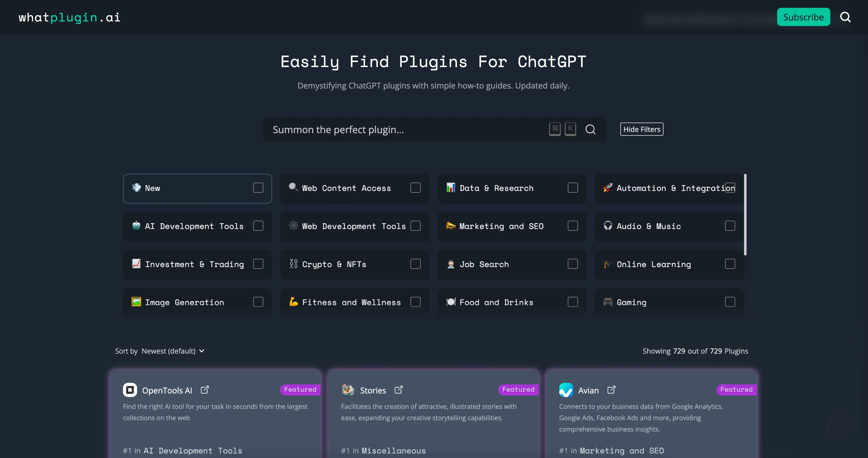This screenshot has width=868, height=458.
Task: Select the Gaming filter label
Action: [631, 303]
